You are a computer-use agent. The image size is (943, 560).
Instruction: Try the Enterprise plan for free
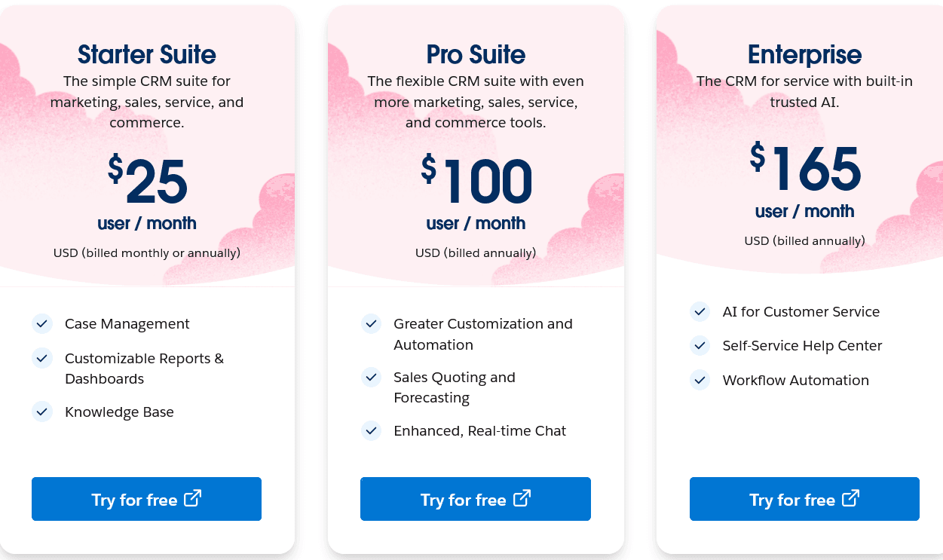click(x=804, y=499)
